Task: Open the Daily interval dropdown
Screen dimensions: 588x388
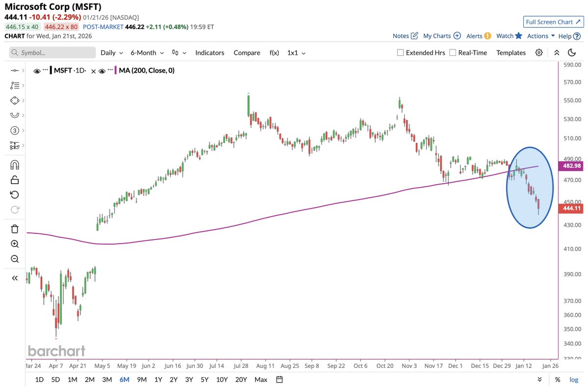Action: pos(112,52)
